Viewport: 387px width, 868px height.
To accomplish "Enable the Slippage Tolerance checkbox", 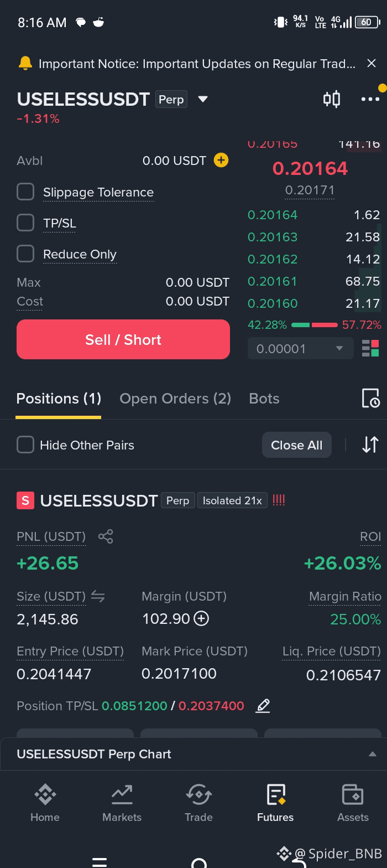I will point(25,192).
